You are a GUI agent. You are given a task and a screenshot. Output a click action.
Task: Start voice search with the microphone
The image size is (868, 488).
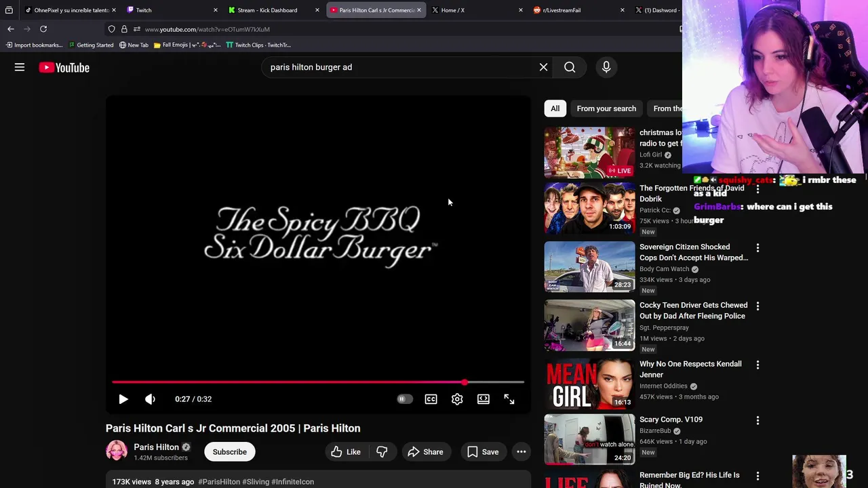606,67
